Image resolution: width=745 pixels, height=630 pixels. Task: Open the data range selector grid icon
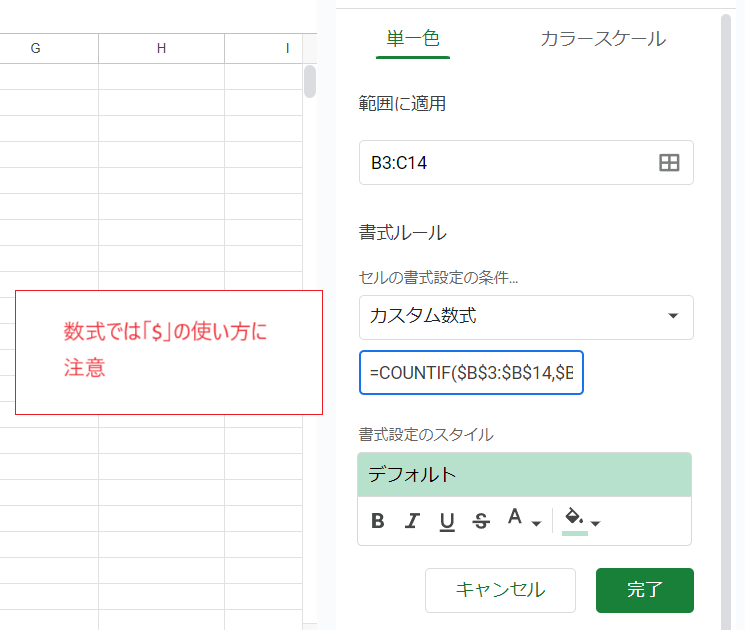[669, 162]
